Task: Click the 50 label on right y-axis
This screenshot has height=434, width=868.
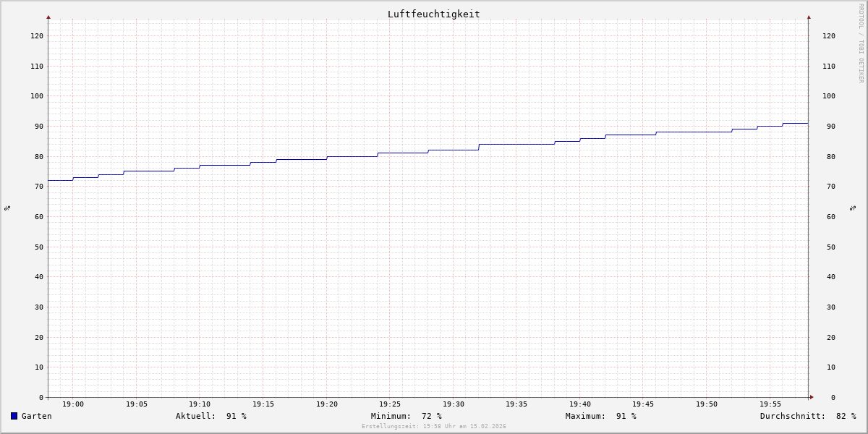Action: pyautogui.click(x=829, y=247)
